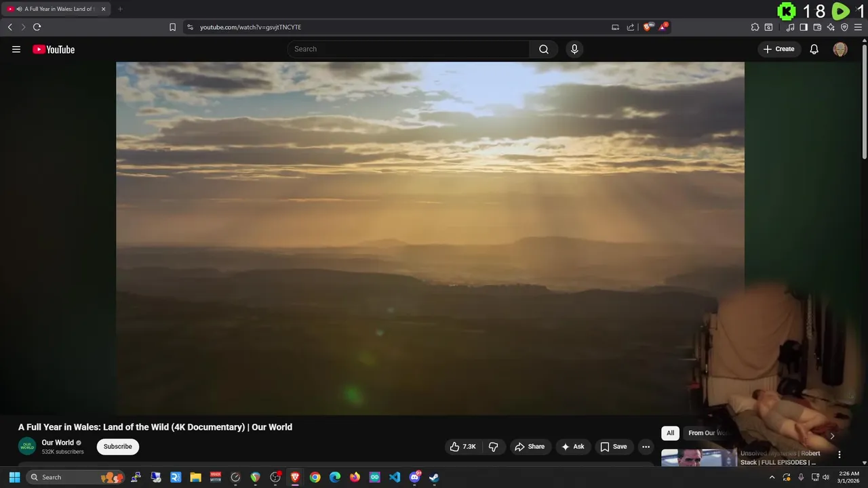Save the video to a playlist

click(x=613, y=447)
